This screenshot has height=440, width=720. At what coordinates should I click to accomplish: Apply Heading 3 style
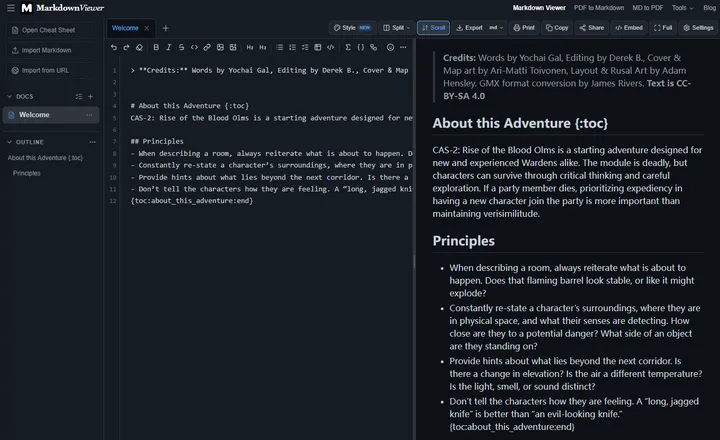point(263,47)
